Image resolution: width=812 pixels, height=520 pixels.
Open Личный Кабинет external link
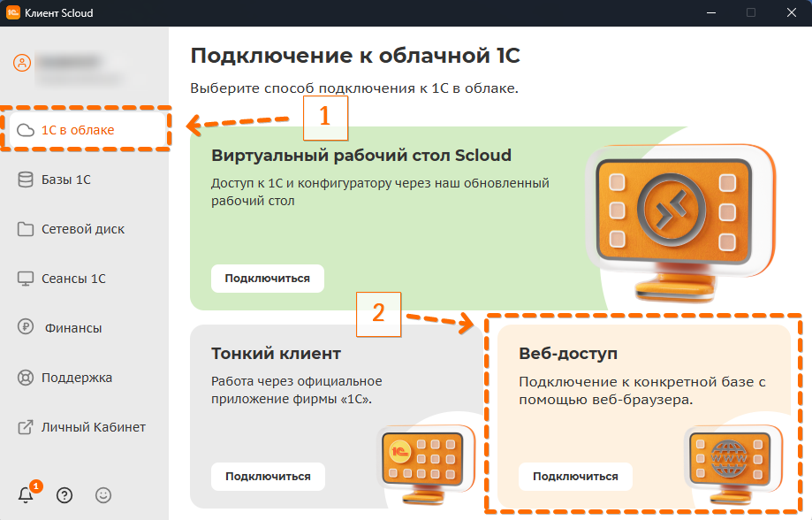coord(93,427)
